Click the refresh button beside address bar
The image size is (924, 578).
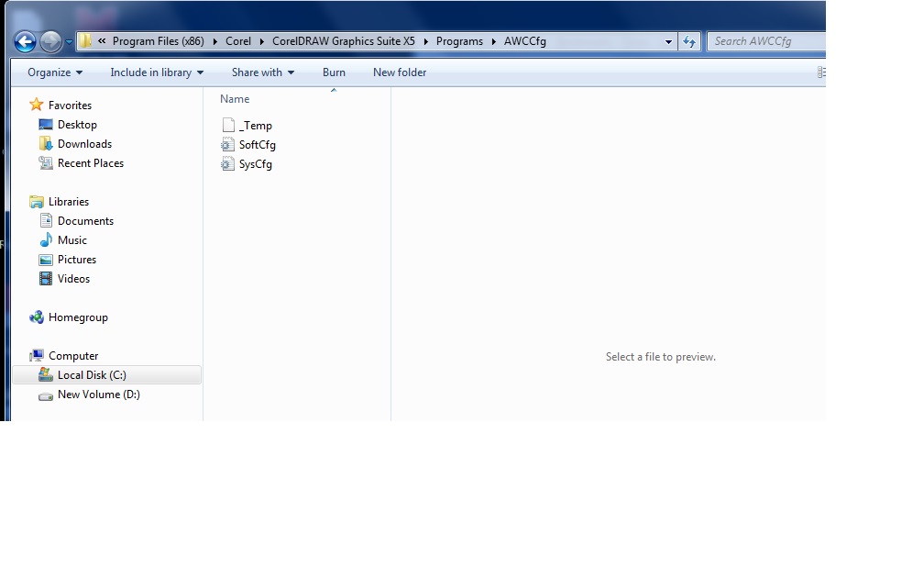click(x=689, y=41)
